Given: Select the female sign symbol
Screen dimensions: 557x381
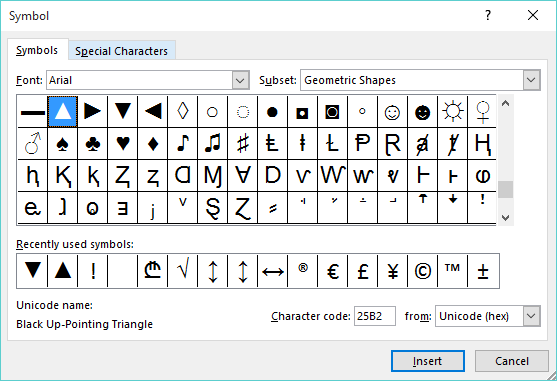Looking at the screenshot, I should [x=482, y=112].
